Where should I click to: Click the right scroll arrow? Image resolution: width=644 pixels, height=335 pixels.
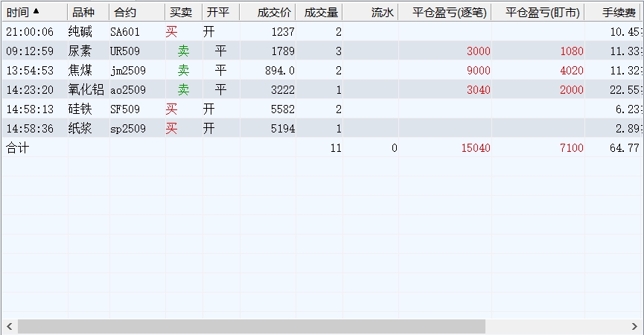[x=634, y=327]
